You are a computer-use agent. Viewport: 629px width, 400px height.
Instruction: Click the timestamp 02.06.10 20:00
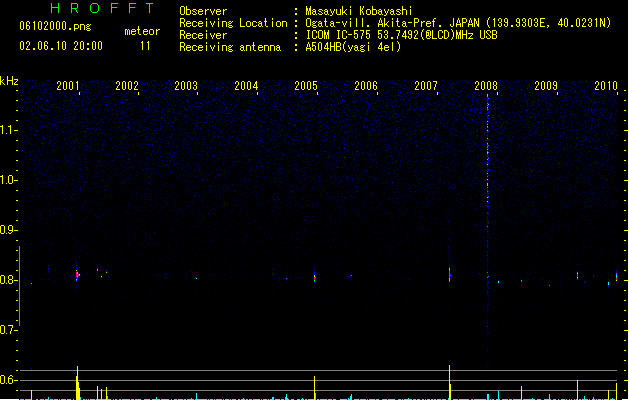point(61,46)
